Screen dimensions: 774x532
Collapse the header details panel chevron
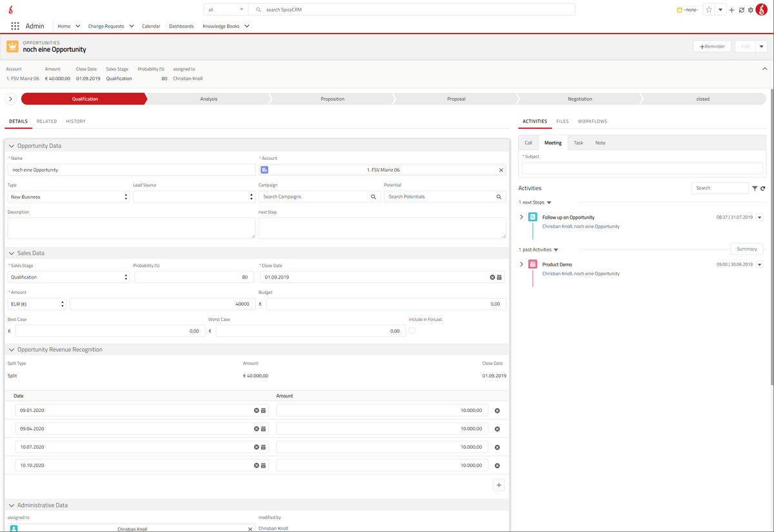[x=765, y=69]
